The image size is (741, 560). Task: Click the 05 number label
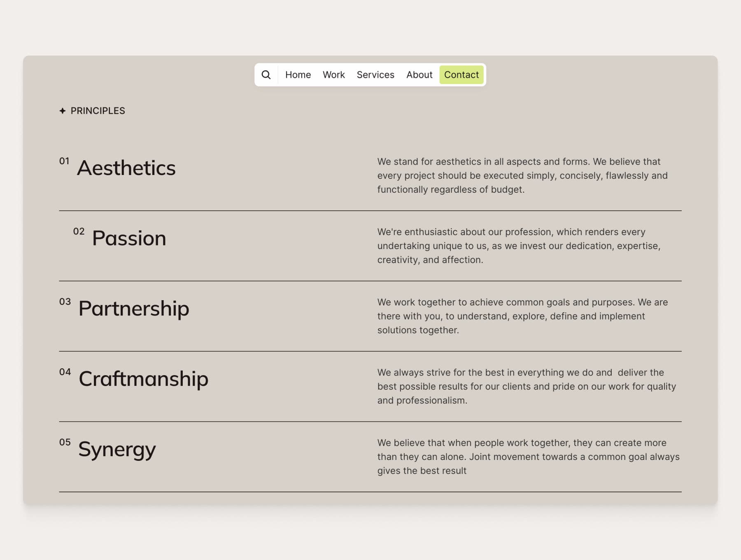coord(65,442)
